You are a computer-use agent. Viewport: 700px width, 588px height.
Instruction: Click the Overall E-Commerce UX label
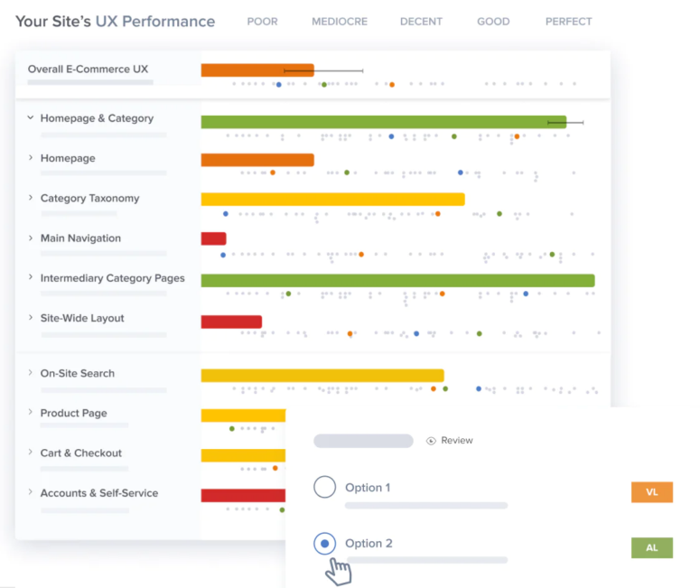tap(88, 69)
